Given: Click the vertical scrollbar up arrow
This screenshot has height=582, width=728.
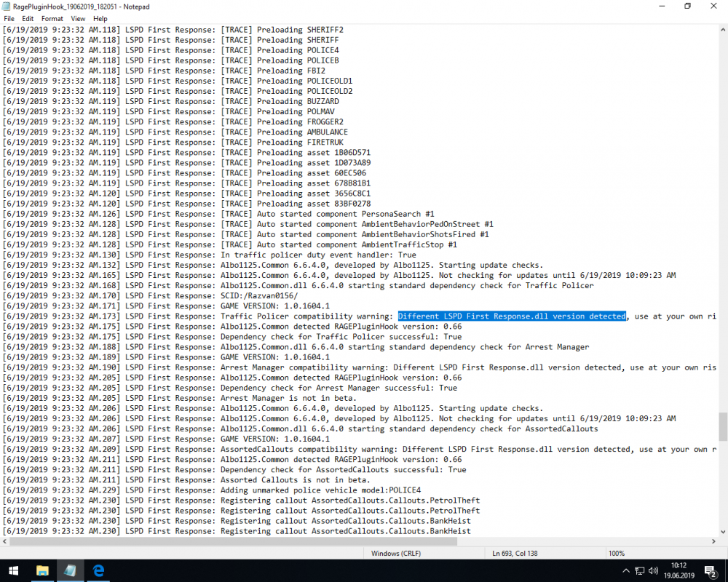Looking at the screenshot, I should pyautogui.click(x=723, y=30).
